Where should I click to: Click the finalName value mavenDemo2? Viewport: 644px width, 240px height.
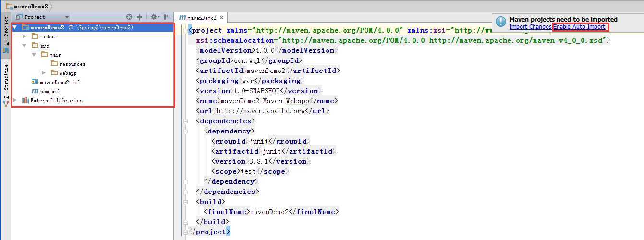[x=269, y=212]
